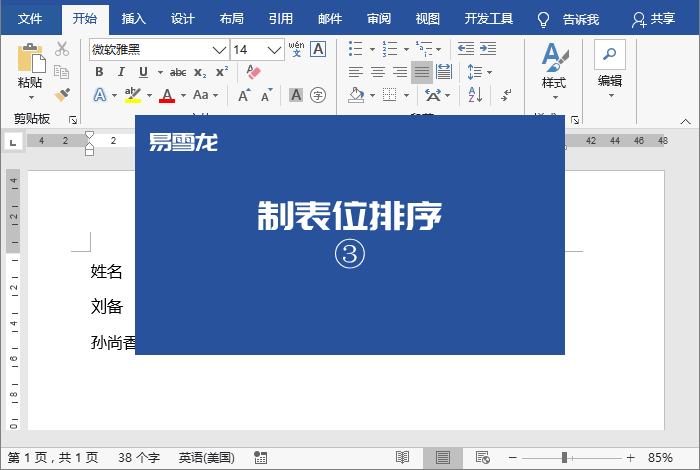Toggle superscript formatting
700x470 pixels.
(x=222, y=71)
